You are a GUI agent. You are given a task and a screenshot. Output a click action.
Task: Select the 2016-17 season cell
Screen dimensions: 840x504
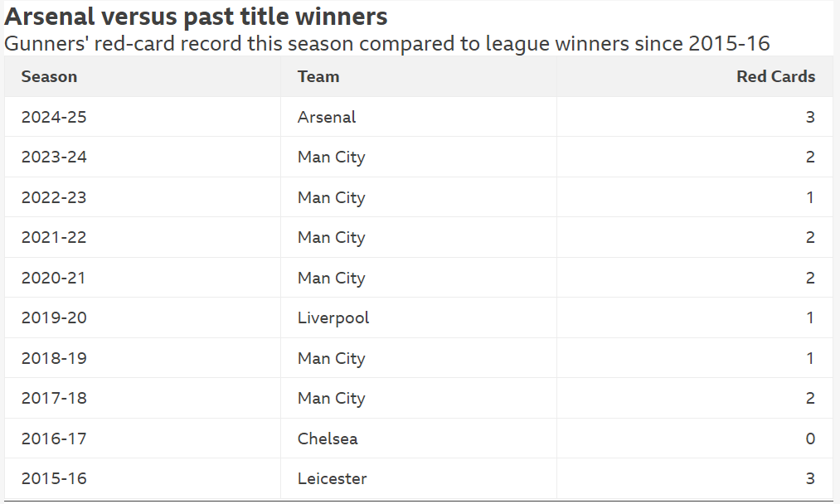54,439
